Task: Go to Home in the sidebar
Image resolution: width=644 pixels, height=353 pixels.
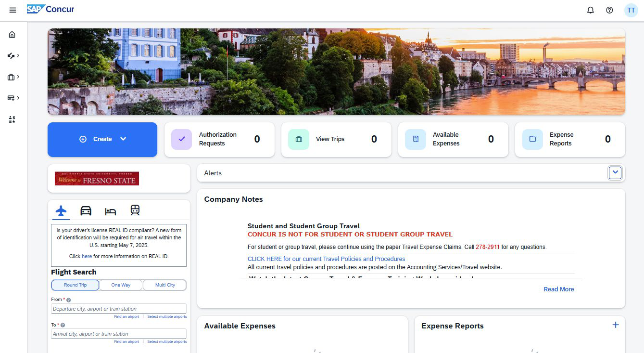Action: click(12, 35)
